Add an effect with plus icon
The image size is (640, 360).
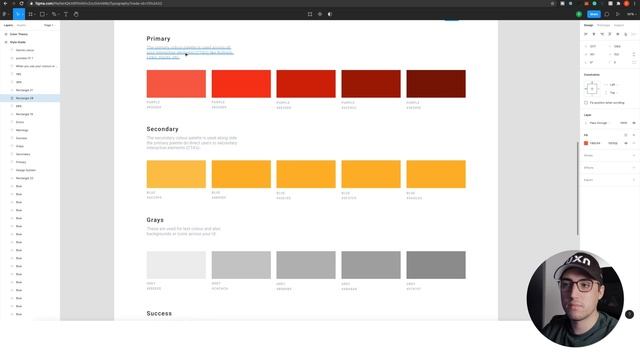pyautogui.click(x=634, y=168)
